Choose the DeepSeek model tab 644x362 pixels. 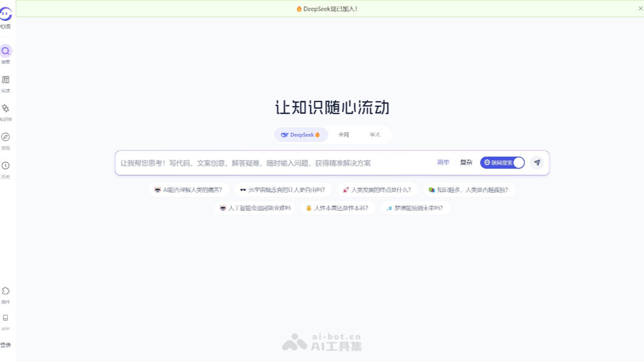coord(301,135)
